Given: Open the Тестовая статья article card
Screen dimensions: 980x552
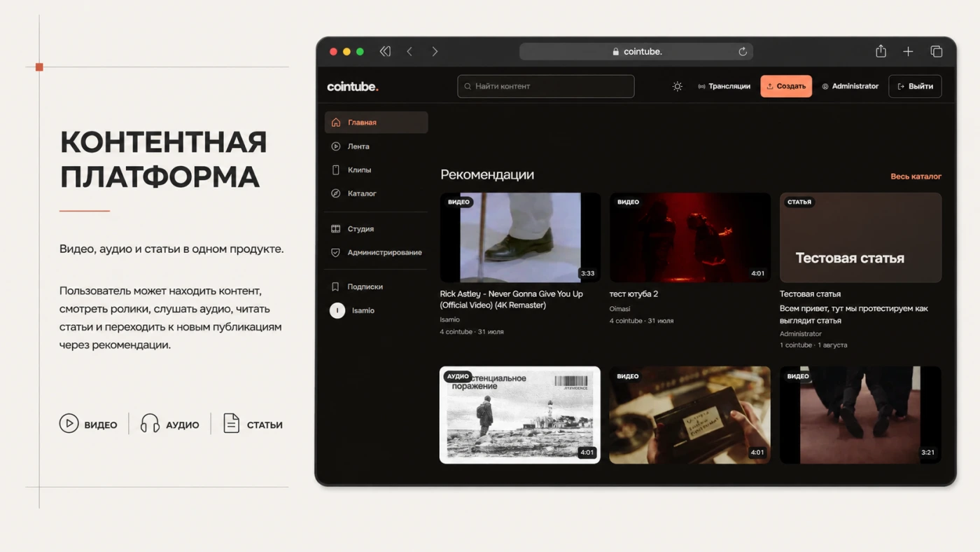Looking at the screenshot, I should (x=860, y=237).
